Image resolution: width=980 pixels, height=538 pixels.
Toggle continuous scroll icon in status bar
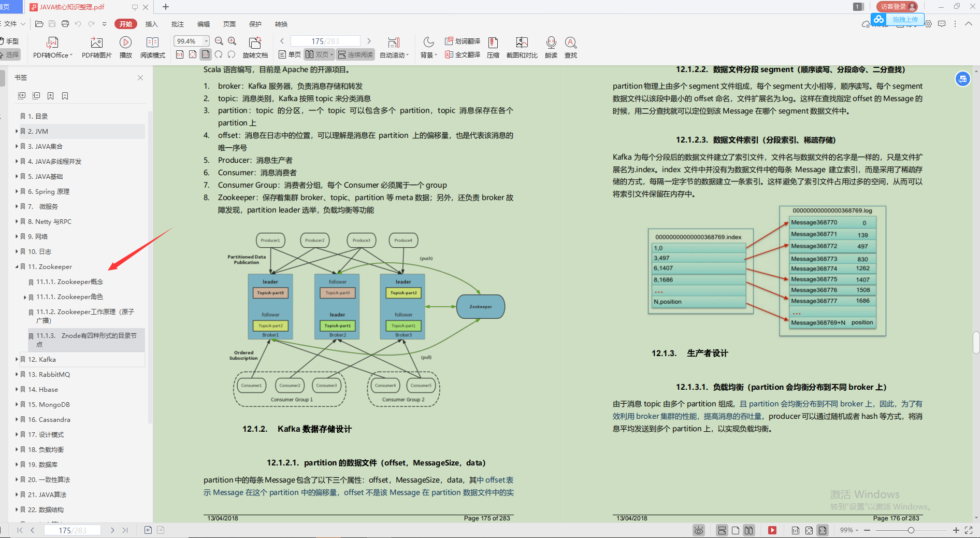722,530
